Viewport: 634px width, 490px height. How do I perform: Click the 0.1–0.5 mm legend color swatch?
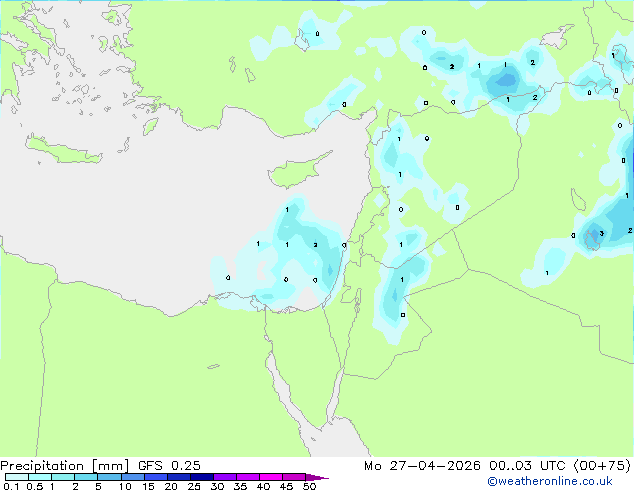pos(17,477)
